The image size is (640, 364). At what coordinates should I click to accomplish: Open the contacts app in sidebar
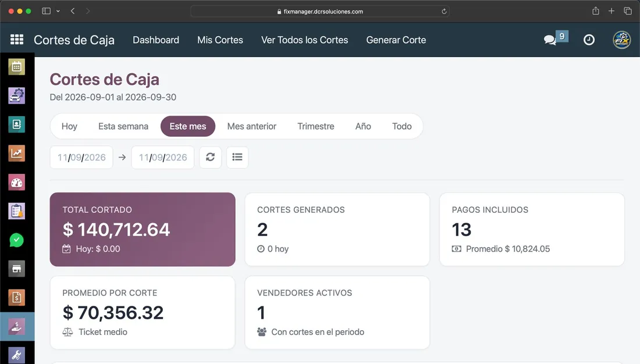pos(17,124)
